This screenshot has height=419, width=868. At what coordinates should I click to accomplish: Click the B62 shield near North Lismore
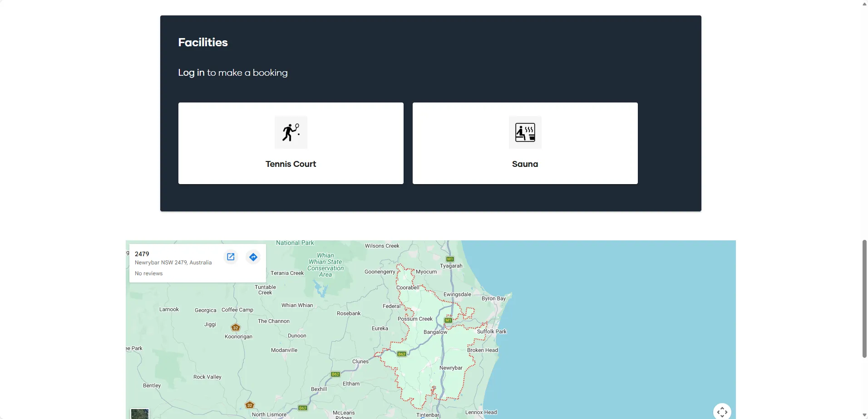[303, 408]
